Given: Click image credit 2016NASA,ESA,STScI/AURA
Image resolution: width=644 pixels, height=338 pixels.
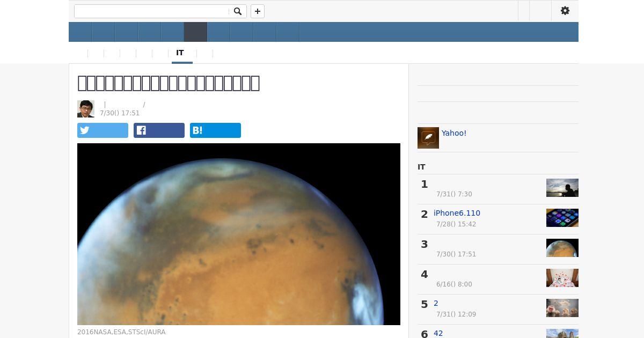Looking at the screenshot, I should click(121, 332).
